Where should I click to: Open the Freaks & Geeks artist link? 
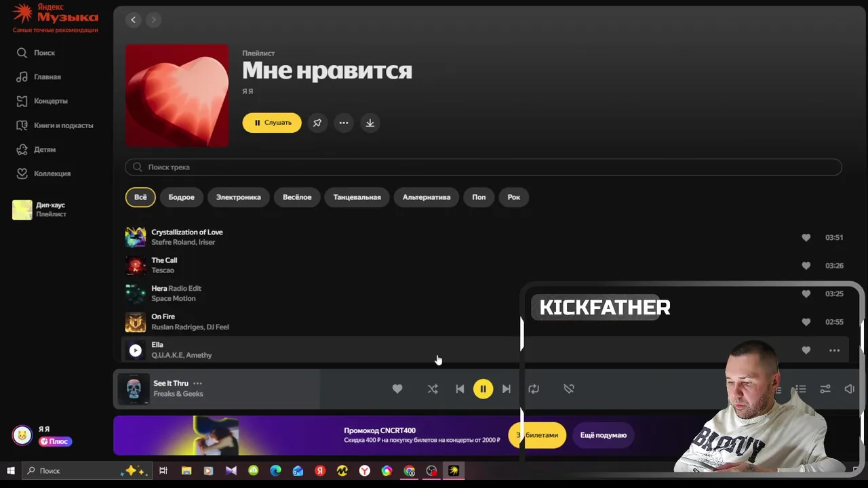coord(178,394)
